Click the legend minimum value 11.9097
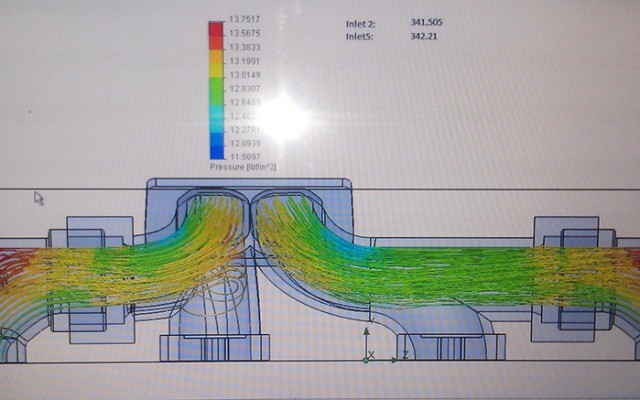The image size is (640, 400). 243,156
